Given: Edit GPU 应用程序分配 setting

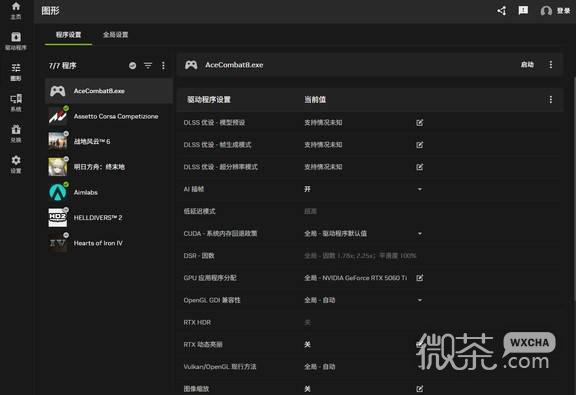Looking at the screenshot, I should pyautogui.click(x=420, y=278).
